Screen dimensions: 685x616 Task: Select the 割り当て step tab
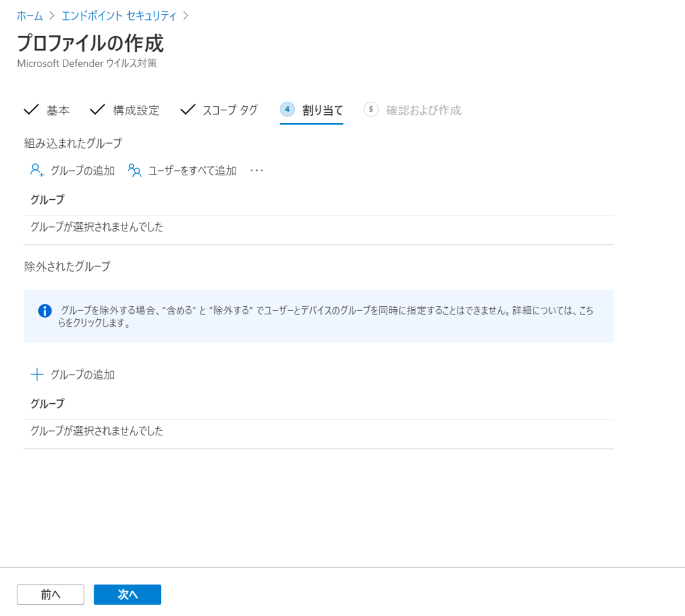[x=312, y=110]
